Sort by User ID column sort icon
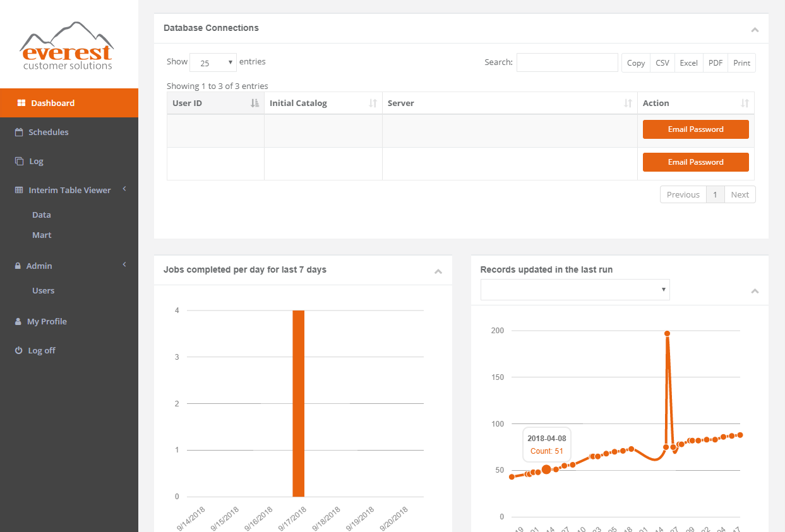785x532 pixels. 255,103
